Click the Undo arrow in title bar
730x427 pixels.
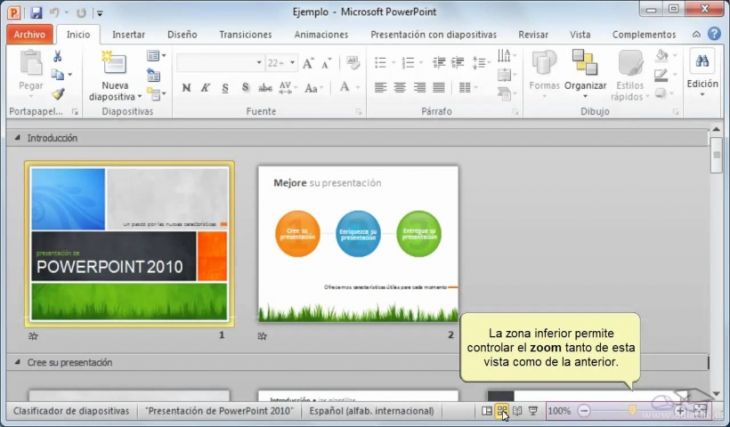55,13
